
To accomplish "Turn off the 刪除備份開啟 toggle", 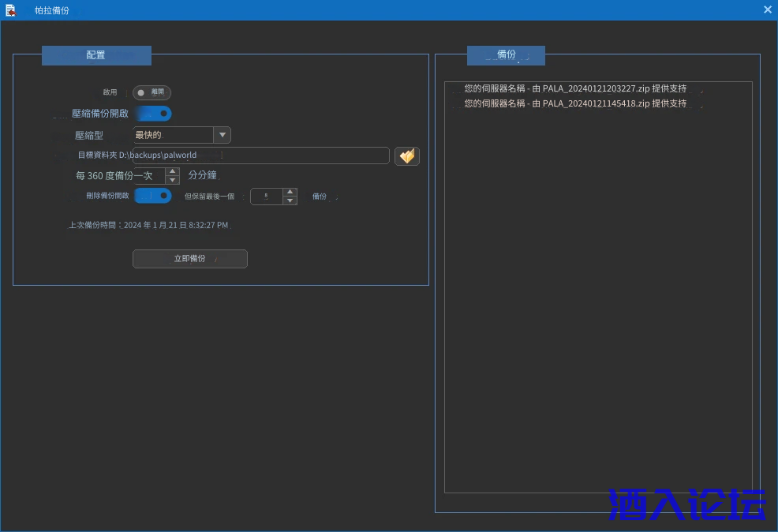I will [153, 196].
